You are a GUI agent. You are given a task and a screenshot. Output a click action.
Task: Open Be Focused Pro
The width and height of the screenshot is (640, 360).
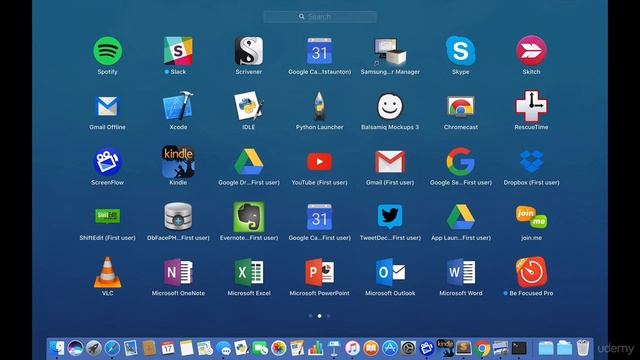tap(531, 272)
